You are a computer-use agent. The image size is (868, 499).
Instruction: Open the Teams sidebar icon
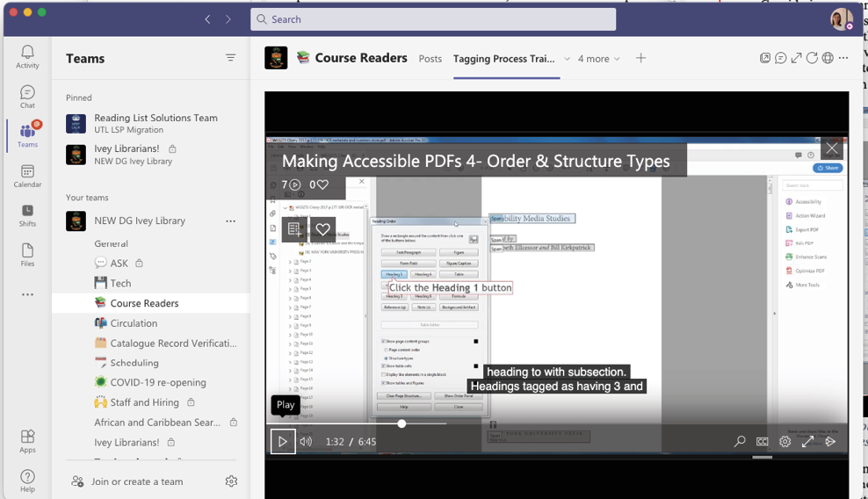coord(27,135)
